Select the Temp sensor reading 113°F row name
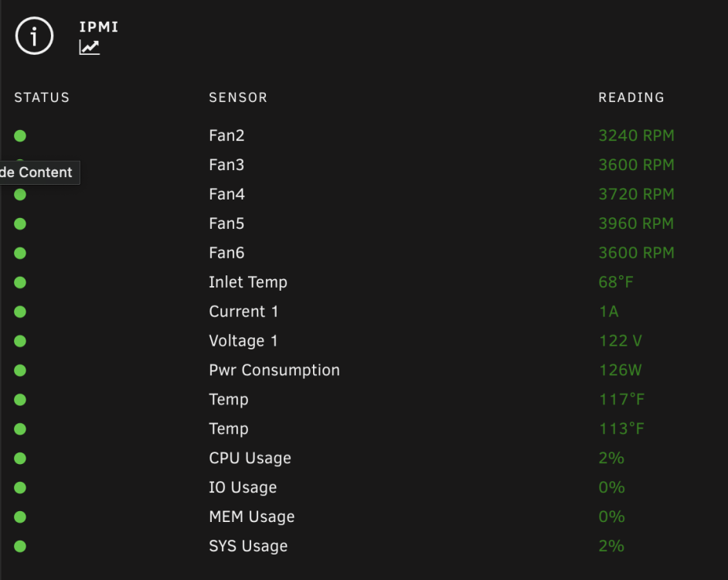This screenshot has height=580, width=728. click(x=229, y=428)
